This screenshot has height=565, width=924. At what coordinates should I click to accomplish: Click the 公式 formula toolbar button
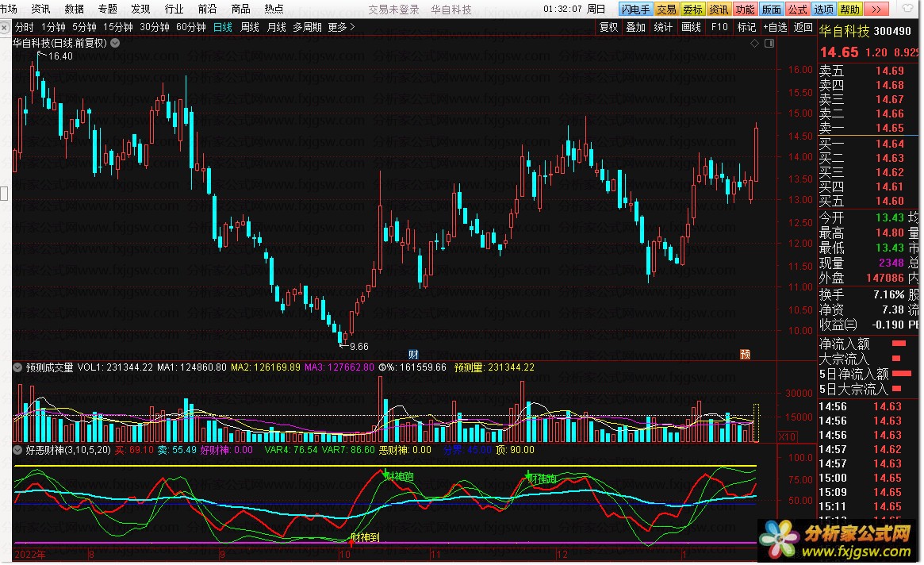pos(797,9)
